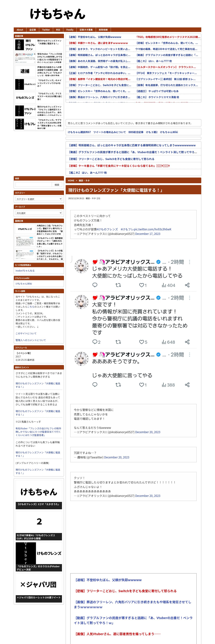Screen dimensions: 215x644
Task: Click the heart icon showing 5 likes
Action: 142,342
